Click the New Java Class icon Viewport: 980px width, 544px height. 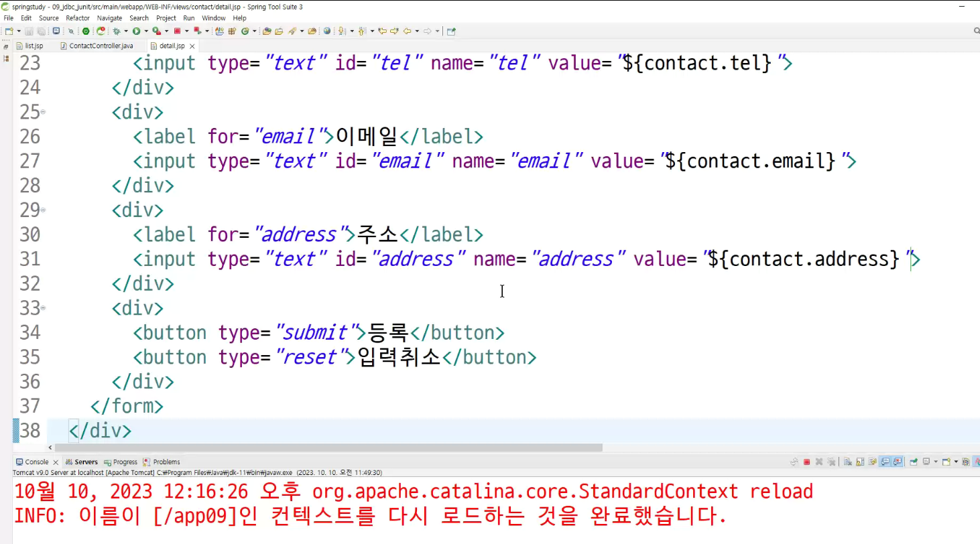[x=245, y=31]
